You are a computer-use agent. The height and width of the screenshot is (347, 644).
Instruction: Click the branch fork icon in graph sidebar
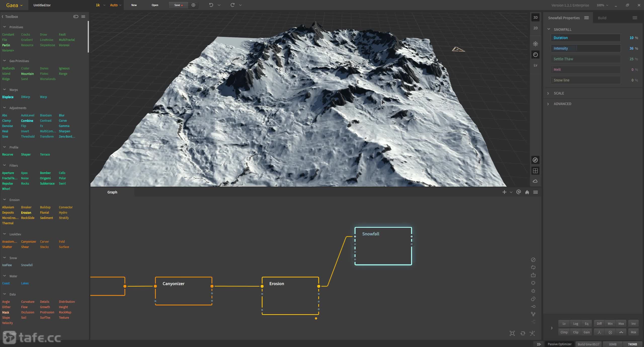click(533, 314)
